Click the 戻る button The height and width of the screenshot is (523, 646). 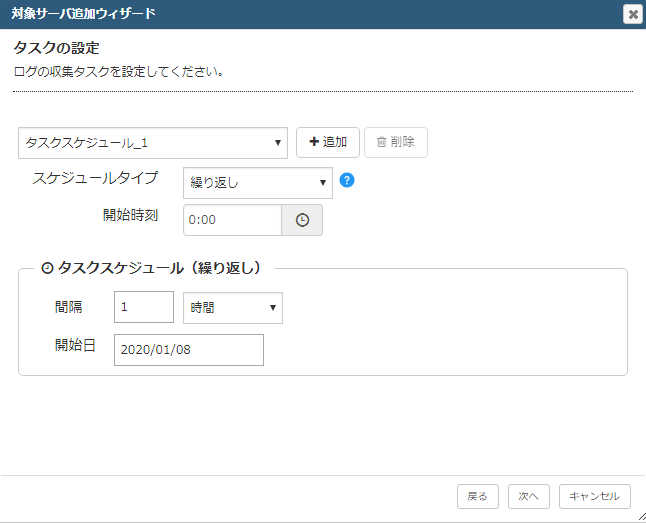478,496
